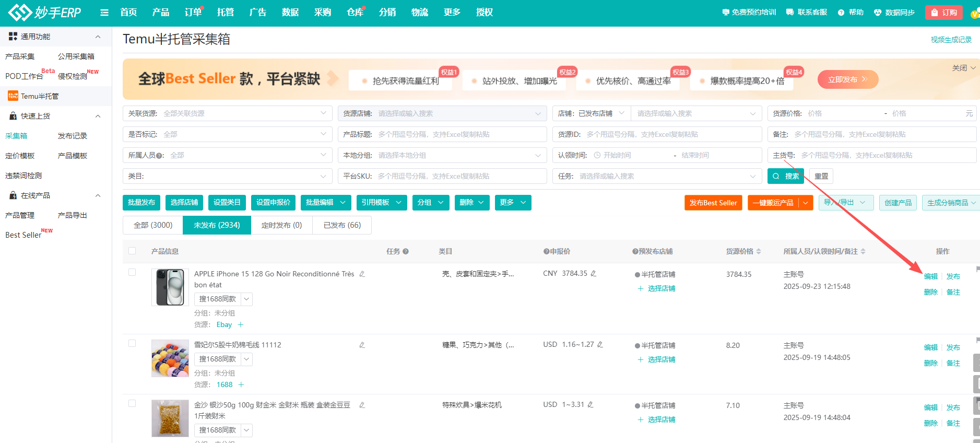
Task: Open the 关联货源 dropdown
Action: pyautogui.click(x=227, y=113)
